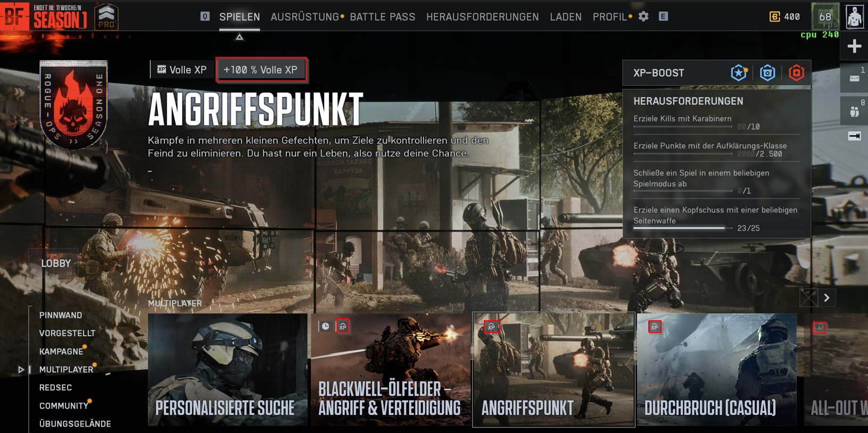The width and height of the screenshot is (868, 433).
Task: Click the +100 % Volle XP badge
Action: point(261,70)
